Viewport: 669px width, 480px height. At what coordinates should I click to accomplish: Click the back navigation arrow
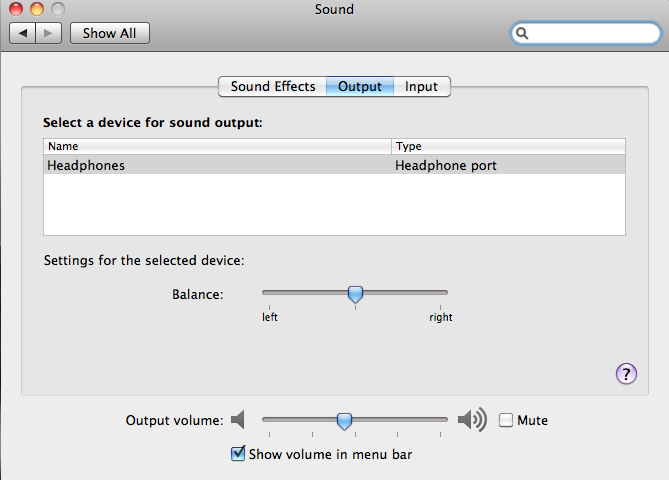pos(24,33)
